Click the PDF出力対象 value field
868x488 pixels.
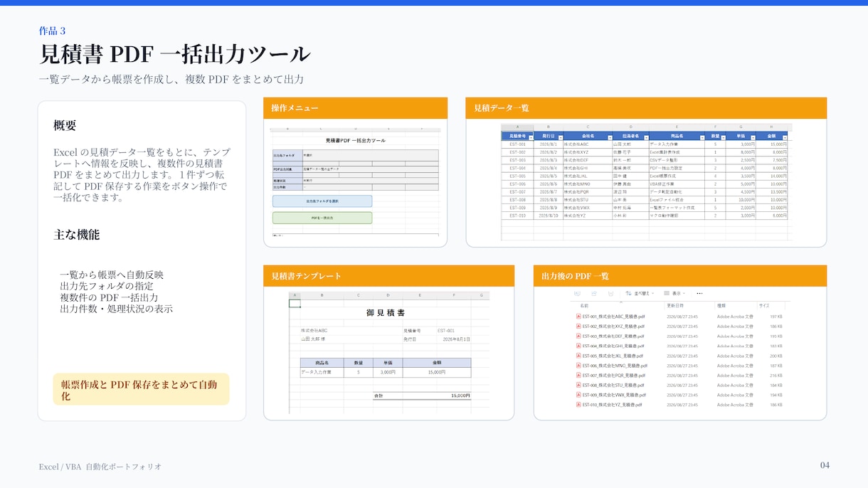(371, 169)
